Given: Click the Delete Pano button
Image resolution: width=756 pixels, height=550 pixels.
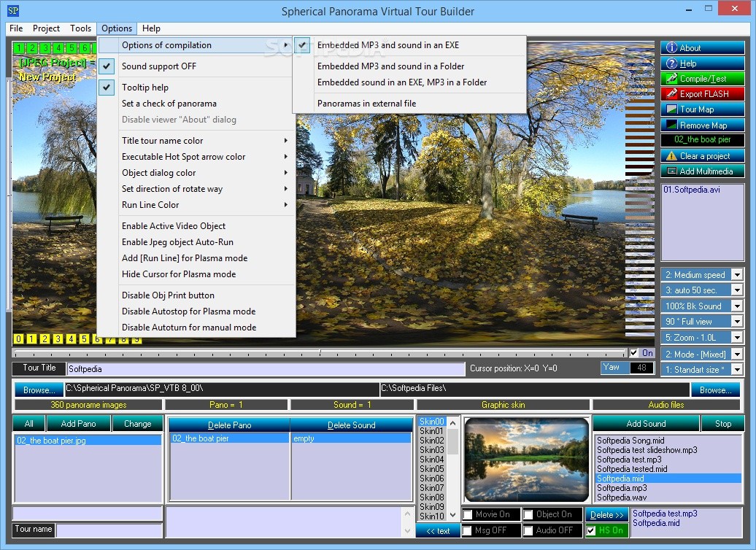Looking at the screenshot, I should (229, 425).
